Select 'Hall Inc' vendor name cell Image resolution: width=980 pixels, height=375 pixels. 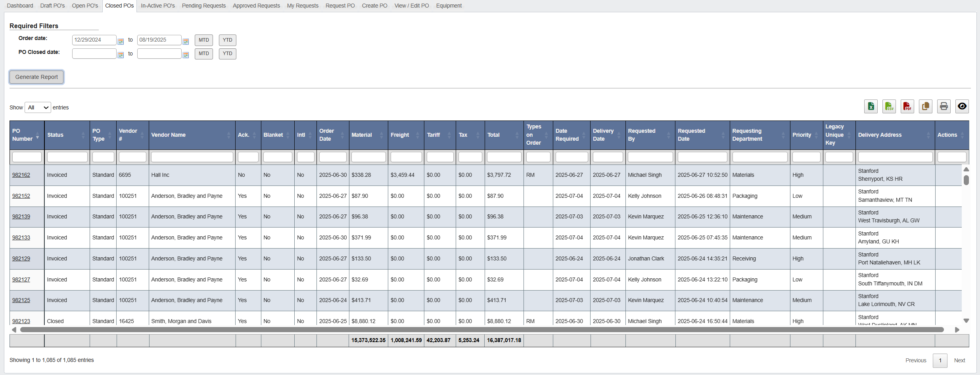[x=192, y=175]
